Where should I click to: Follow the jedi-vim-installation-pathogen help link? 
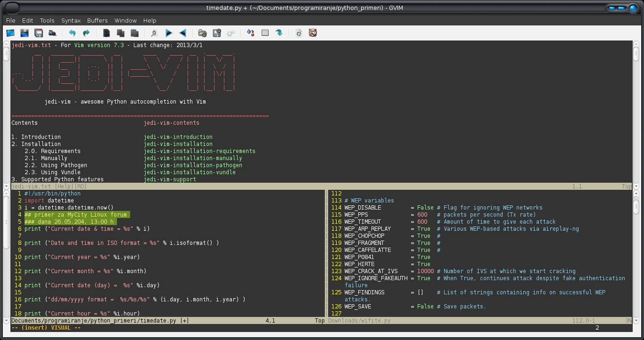[193, 165]
